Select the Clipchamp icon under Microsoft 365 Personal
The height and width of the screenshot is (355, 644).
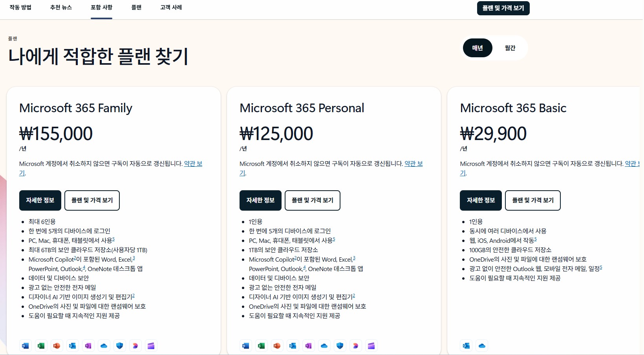point(371,346)
